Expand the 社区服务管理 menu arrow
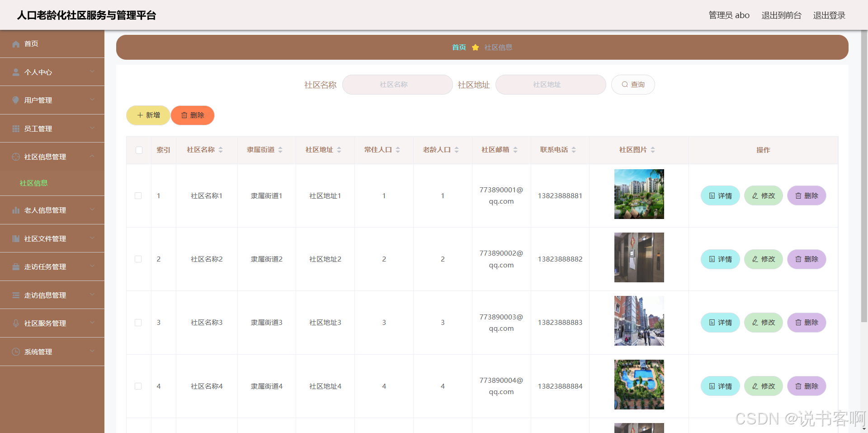 tap(92, 323)
